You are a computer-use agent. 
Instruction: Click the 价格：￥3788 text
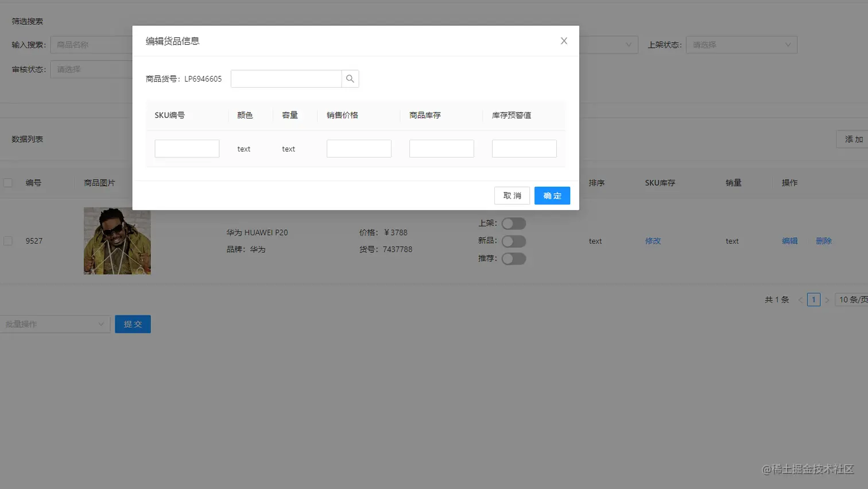click(x=383, y=233)
